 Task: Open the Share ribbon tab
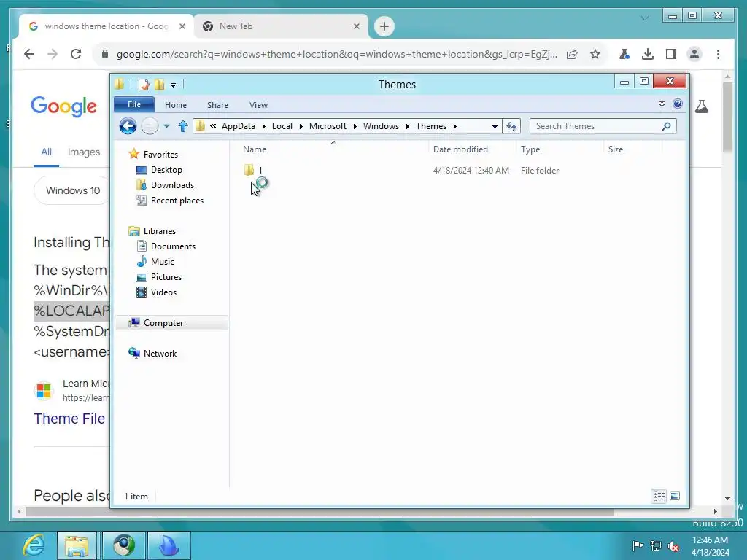point(217,105)
